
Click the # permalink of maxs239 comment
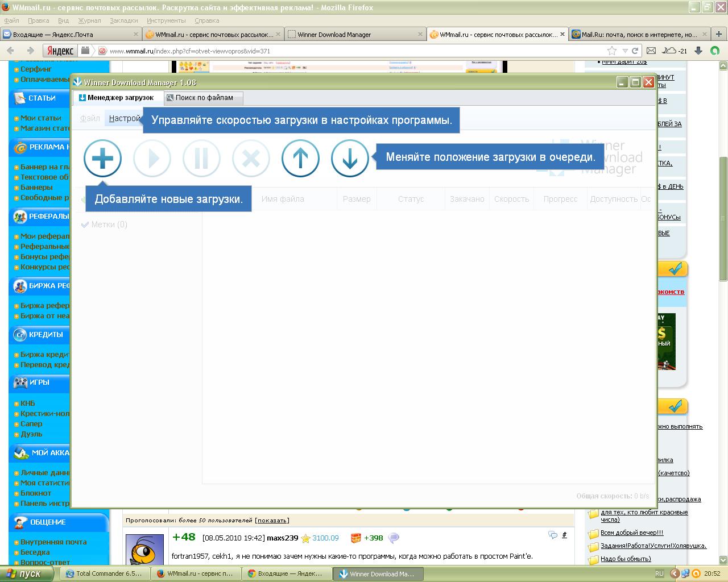[564, 535]
